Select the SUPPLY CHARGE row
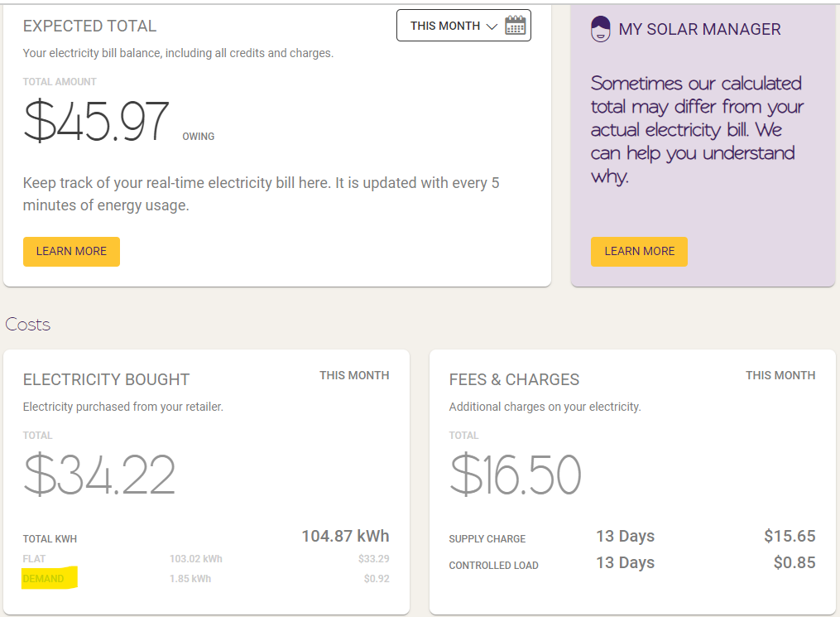 pyautogui.click(x=632, y=537)
